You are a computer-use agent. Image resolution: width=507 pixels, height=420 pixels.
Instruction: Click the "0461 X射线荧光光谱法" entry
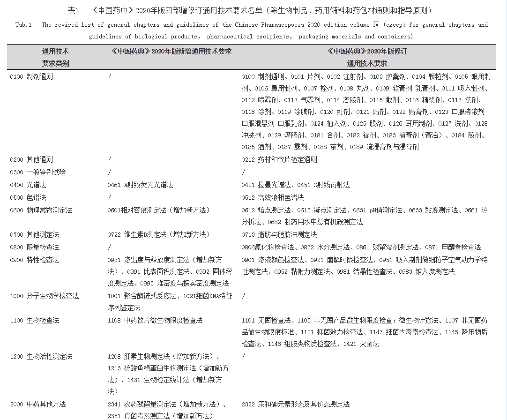[140, 185]
